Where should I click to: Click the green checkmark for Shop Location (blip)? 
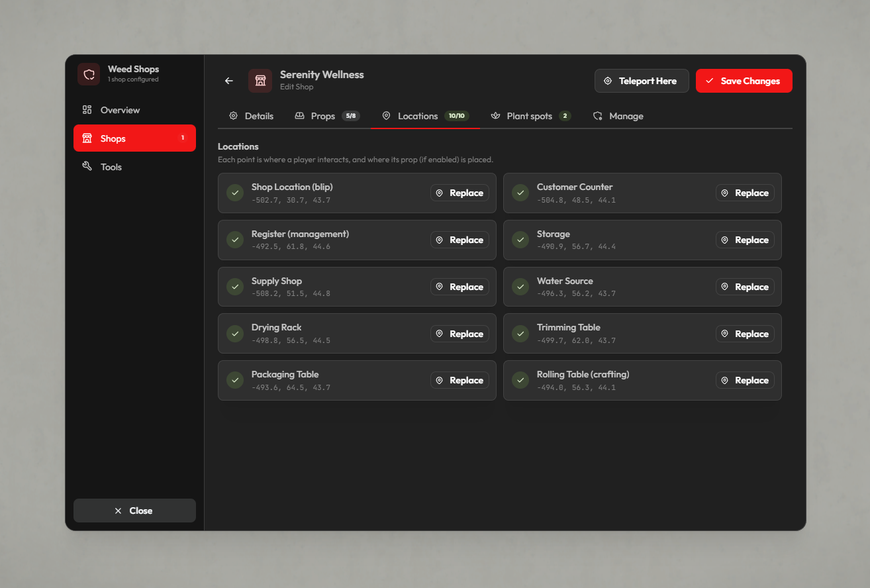pos(235,193)
